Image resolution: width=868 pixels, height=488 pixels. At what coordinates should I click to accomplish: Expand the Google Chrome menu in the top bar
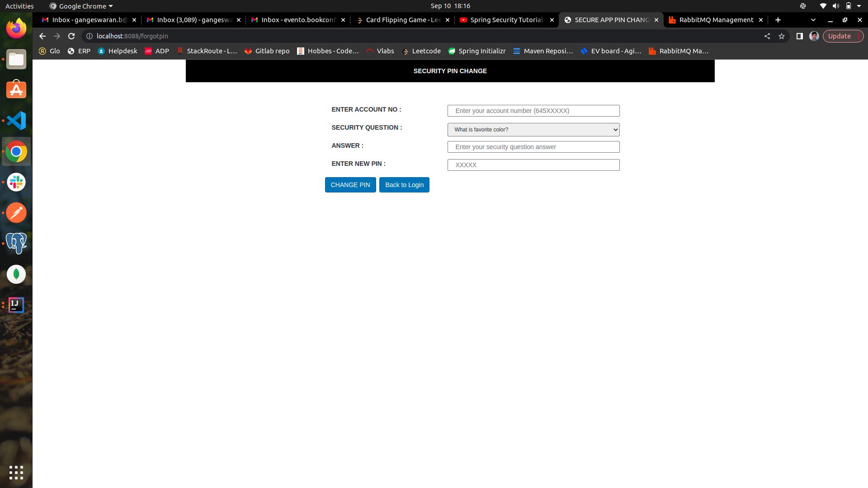tap(80, 6)
